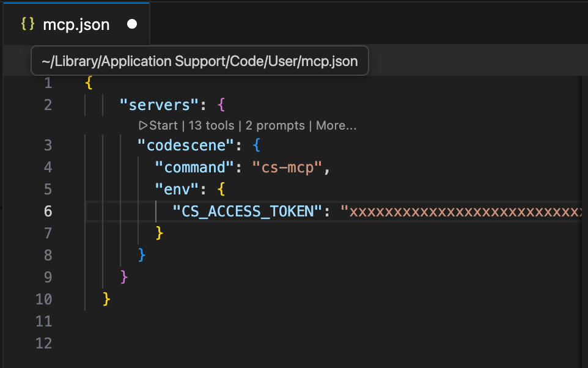Click the closing yellow brace on line 7
The height and width of the screenshot is (368, 588).
pyautogui.click(x=160, y=234)
